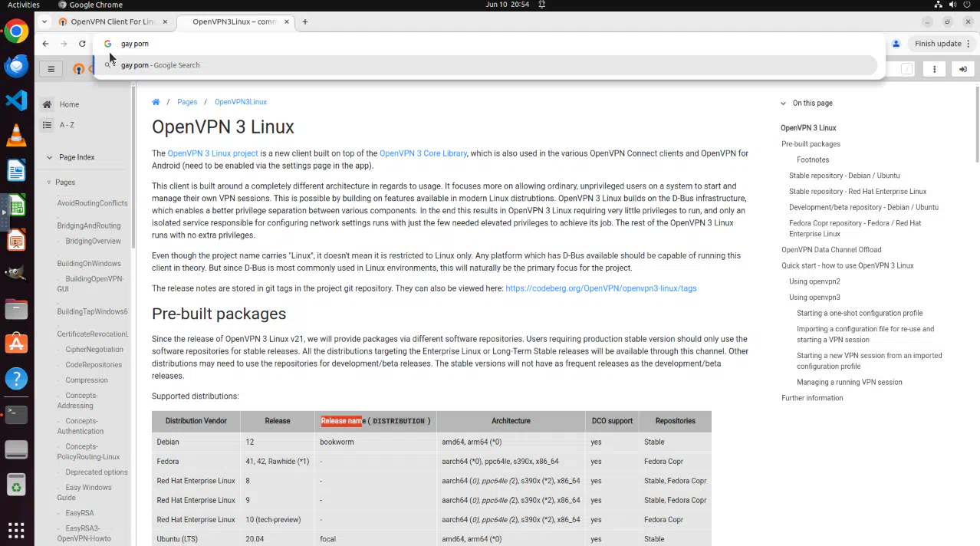Open VLC media player from dock
980x546 pixels.
click(16, 136)
